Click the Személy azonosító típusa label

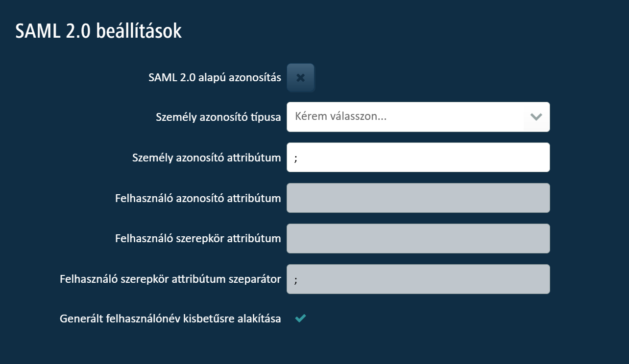click(218, 117)
